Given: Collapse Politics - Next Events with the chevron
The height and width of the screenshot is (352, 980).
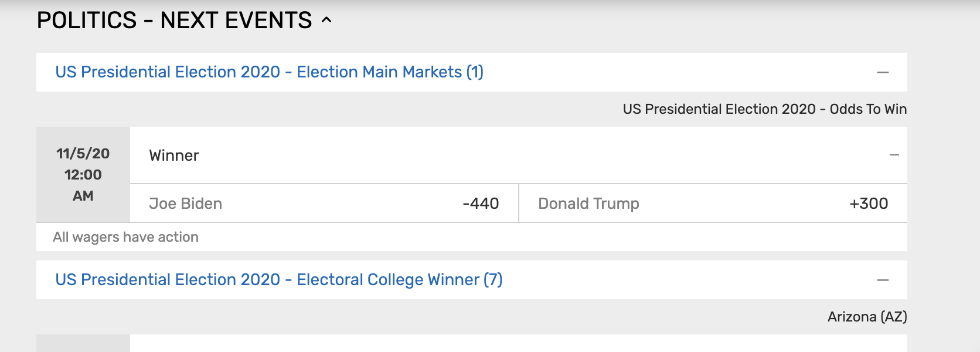Looking at the screenshot, I should point(326,21).
